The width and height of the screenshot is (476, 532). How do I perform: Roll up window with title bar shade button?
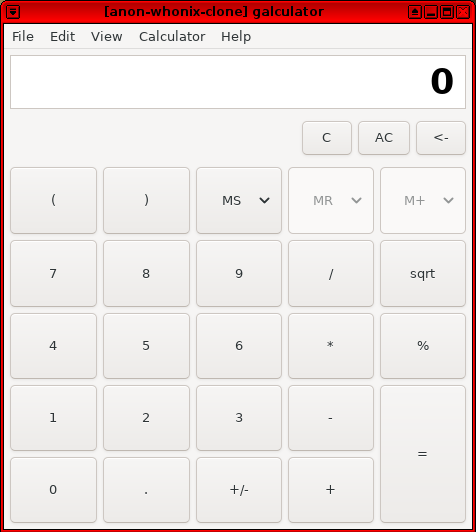coord(415,12)
